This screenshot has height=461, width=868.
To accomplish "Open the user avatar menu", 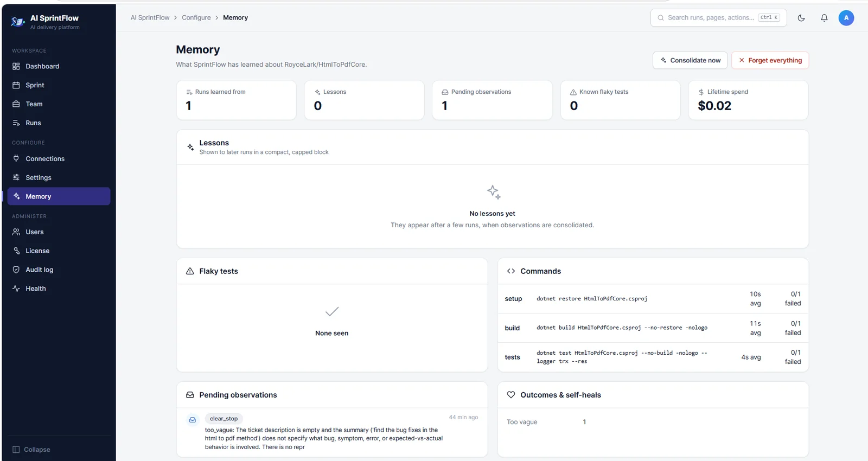I will point(846,18).
